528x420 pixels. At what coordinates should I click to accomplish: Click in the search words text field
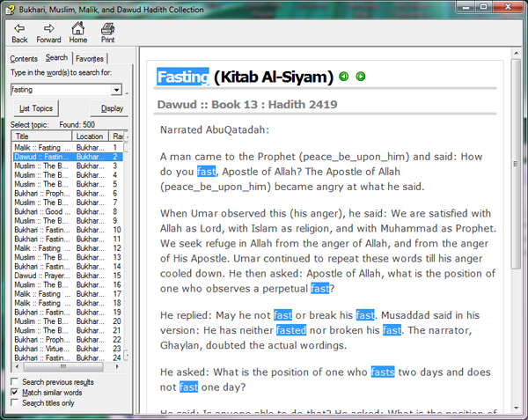coord(60,90)
